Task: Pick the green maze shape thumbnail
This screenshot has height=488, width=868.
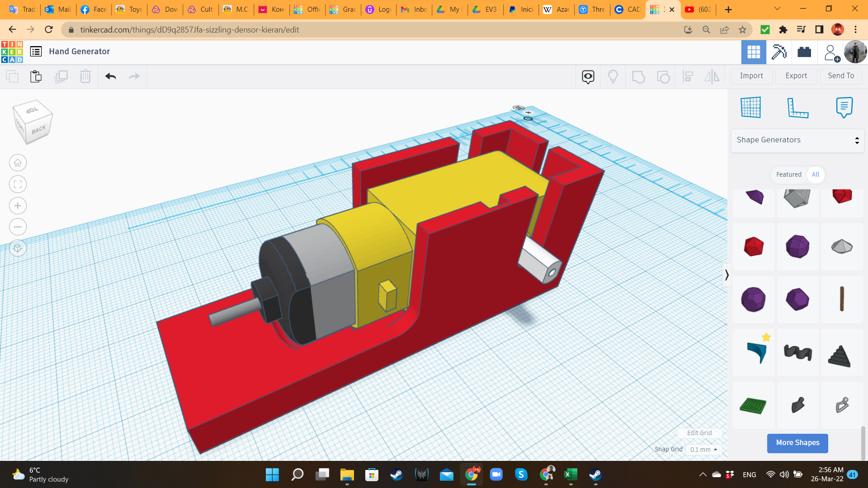Action: coord(753,405)
